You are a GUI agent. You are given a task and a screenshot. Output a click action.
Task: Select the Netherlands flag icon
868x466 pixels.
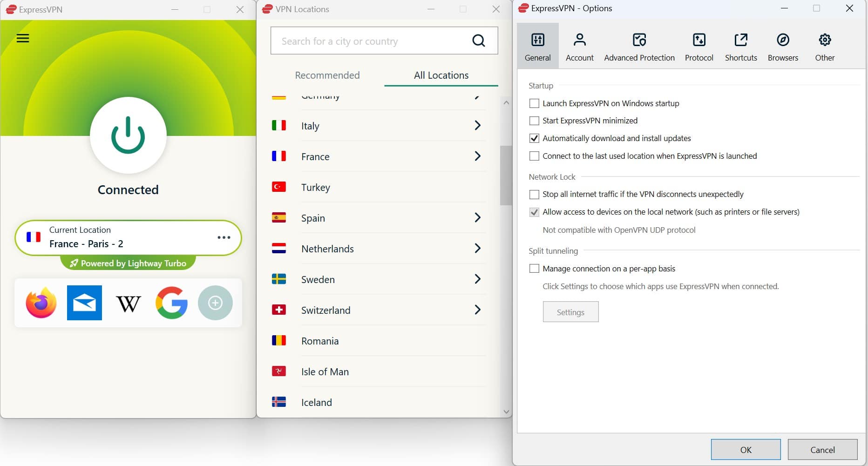tap(279, 248)
